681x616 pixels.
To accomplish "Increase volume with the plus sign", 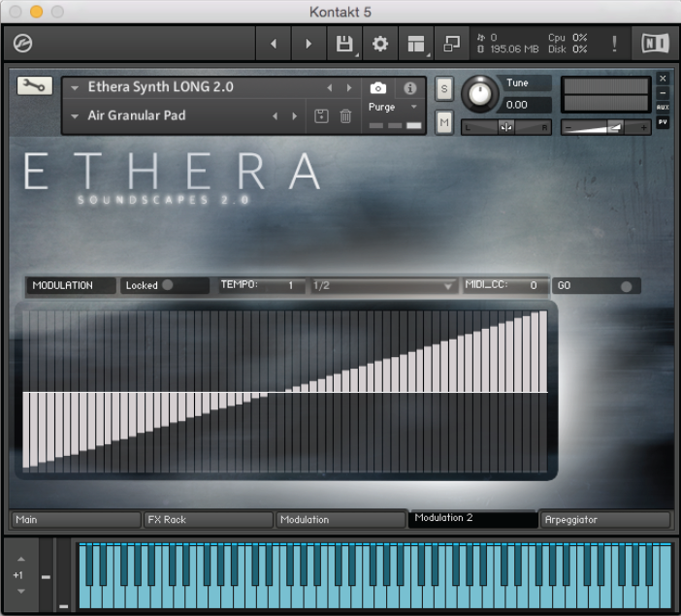I will click(643, 128).
